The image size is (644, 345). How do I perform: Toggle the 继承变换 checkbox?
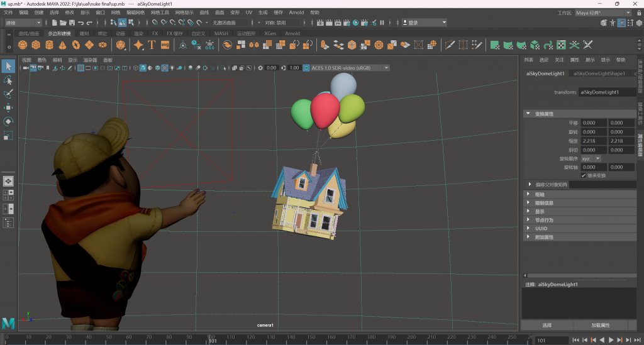pos(583,175)
